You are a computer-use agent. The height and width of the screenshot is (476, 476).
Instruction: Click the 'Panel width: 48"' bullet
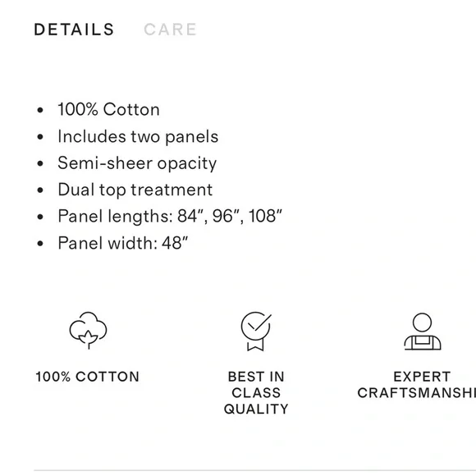pos(122,243)
